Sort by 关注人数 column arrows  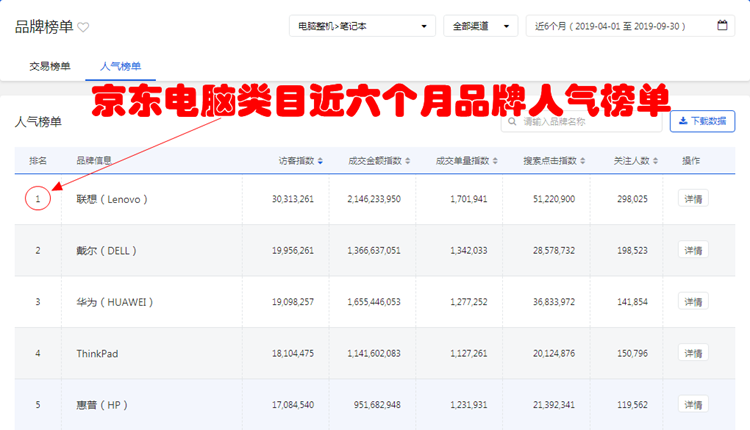[x=655, y=161]
